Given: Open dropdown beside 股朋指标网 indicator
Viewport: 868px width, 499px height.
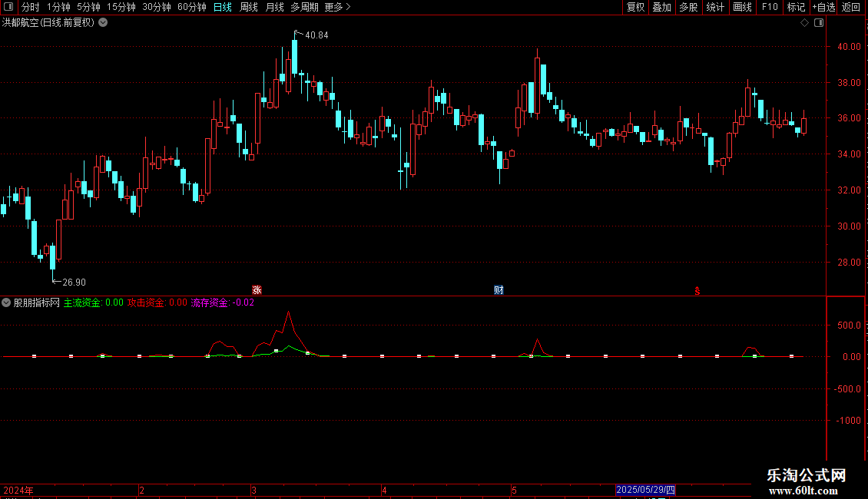Looking at the screenshot, I should [x=6, y=302].
